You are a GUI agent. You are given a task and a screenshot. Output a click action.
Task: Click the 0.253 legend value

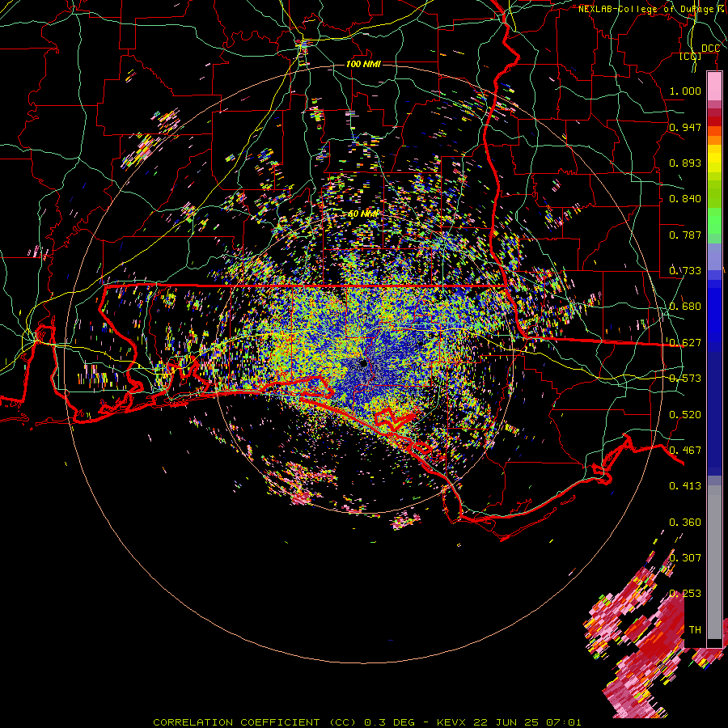pos(685,594)
